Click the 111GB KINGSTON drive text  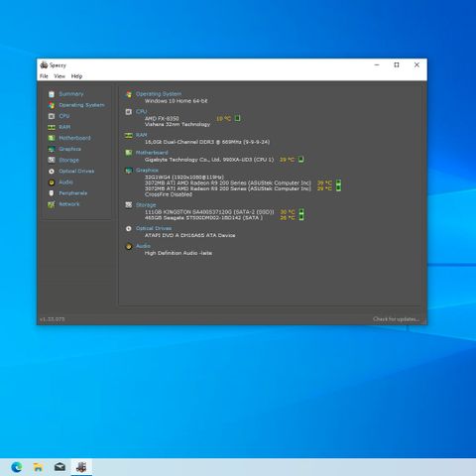point(209,212)
